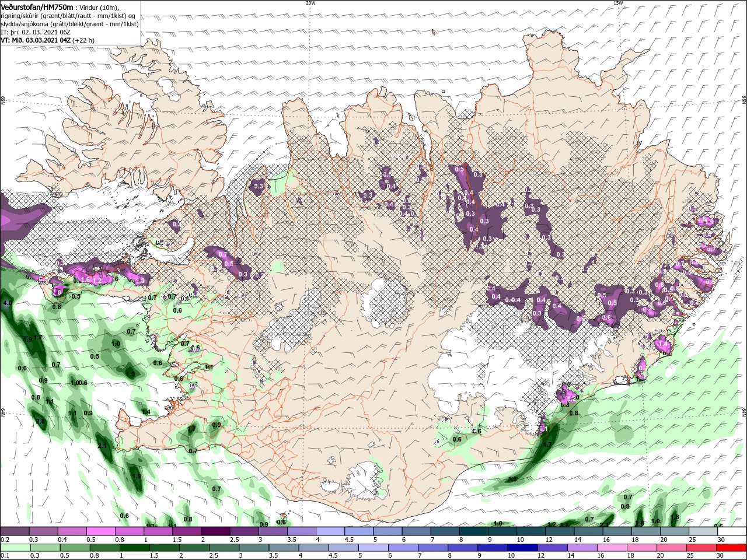Screen dimensions: 747x560
Task: Click the "0.1" label starting the lower legend
Action: (x=5, y=556)
